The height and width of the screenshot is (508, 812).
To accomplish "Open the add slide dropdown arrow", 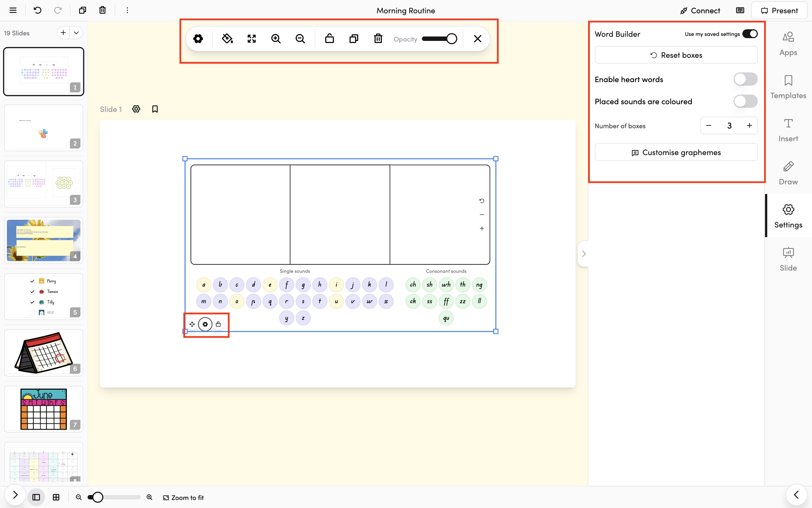I will tap(76, 33).
